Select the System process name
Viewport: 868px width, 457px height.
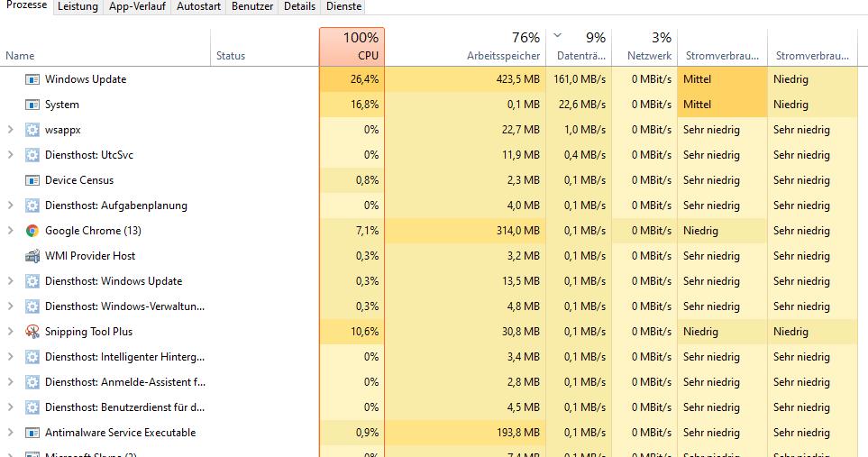click(62, 105)
